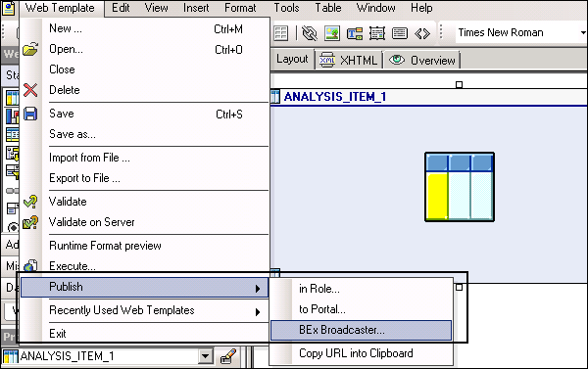Select BEx Broadcaster... option

[361, 330]
